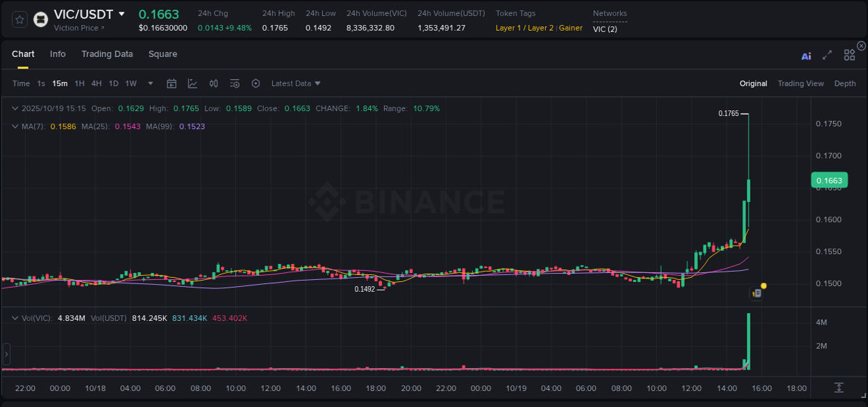Select the 1W timeframe
This screenshot has height=407, width=868.
(131, 83)
